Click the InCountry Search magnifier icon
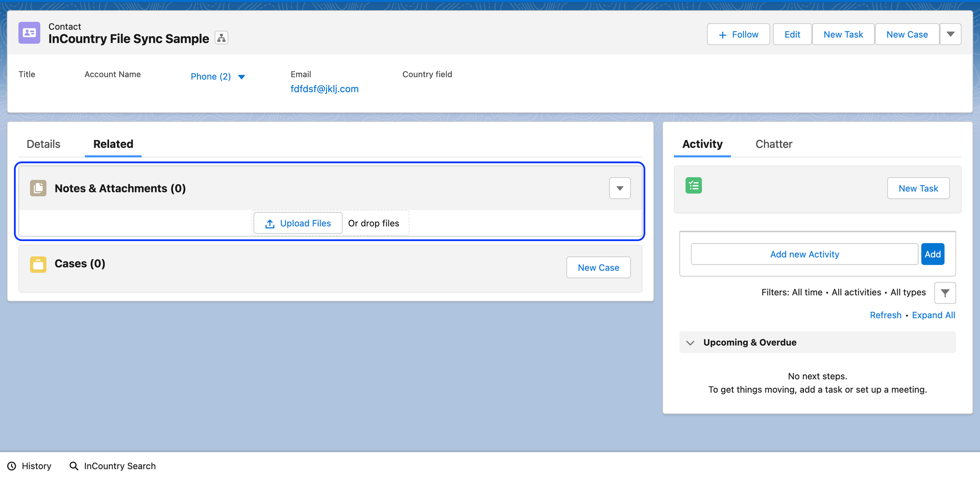This screenshot has height=478, width=980. point(74,466)
